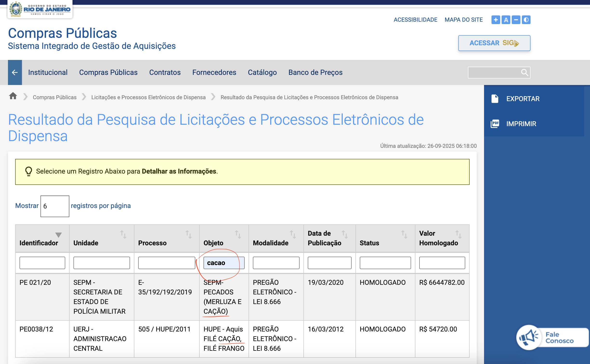
Task: Open Fale Conosco megaphone widget
Action: click(529, 337)
